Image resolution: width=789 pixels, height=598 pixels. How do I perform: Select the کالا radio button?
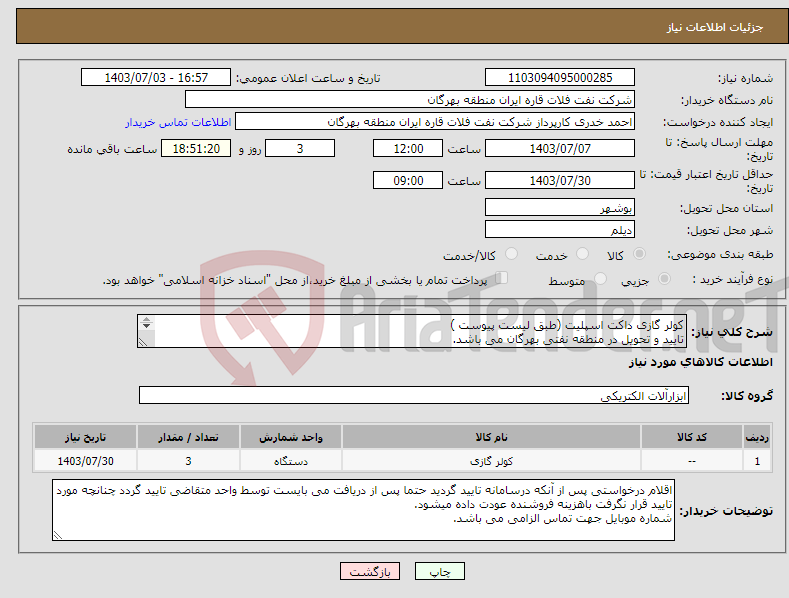[639, 254]
